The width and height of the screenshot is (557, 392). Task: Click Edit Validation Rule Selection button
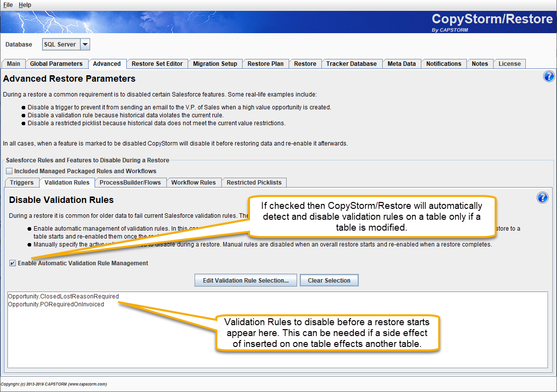(246, 281)
